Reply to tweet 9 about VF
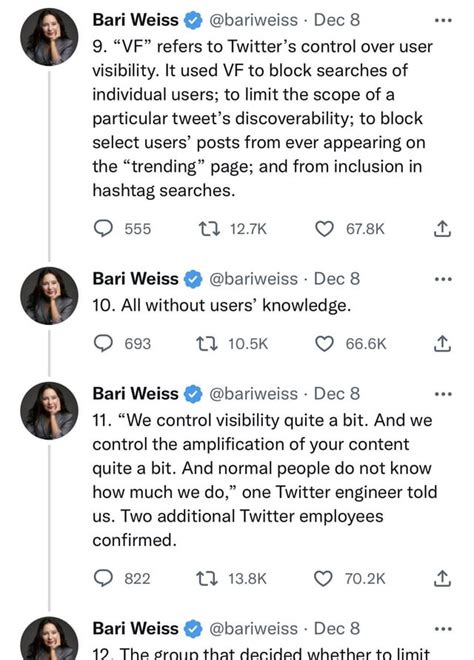 click(103, 229)
